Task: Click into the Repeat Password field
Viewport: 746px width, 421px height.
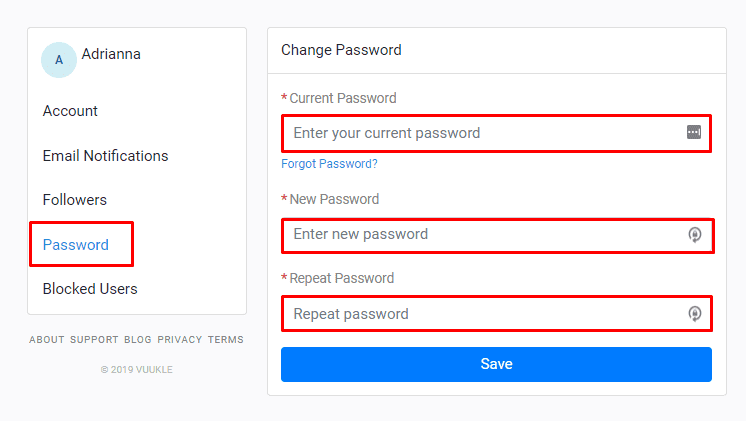Action: point(480,314)
